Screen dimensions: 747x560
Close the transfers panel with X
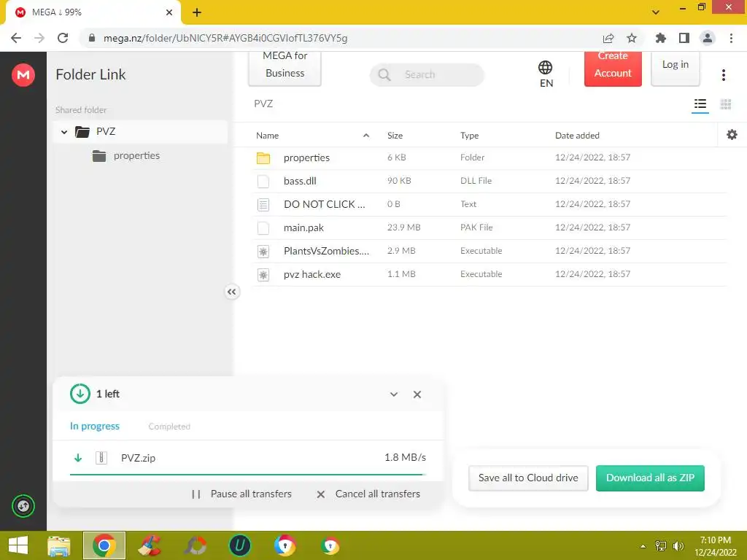417,394
